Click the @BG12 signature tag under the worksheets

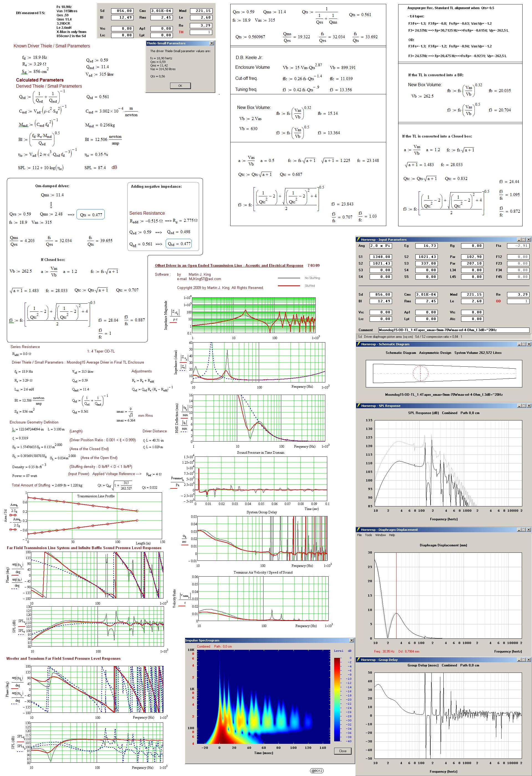coord(316,771)
